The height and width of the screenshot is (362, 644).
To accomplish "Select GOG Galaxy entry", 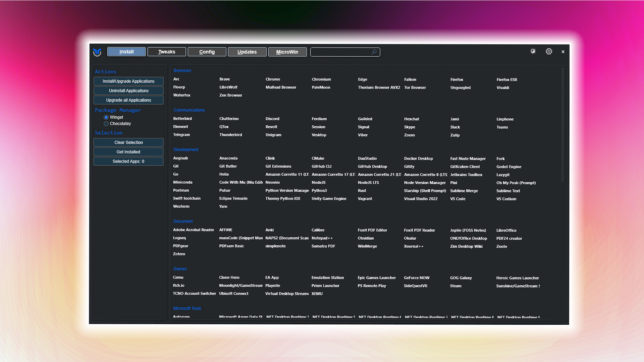I will click(461, 278).
